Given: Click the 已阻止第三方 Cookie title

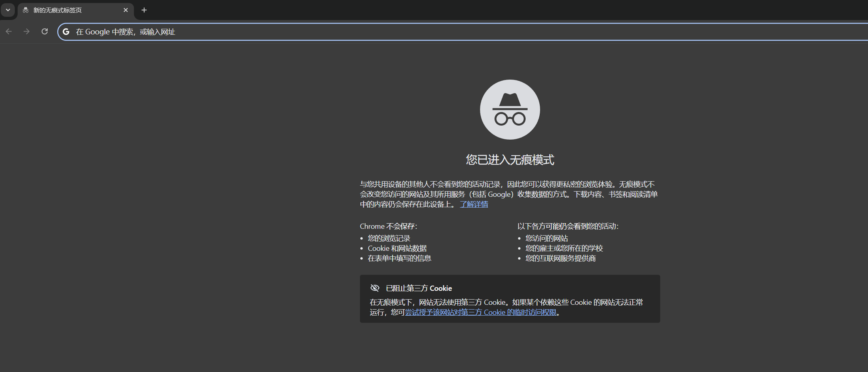Looking at the screenshot, I should pyautogui.click(x=419, y=288).
